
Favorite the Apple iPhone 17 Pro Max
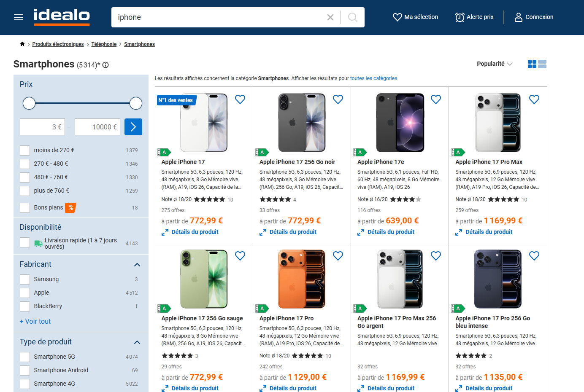click(534, 99)
